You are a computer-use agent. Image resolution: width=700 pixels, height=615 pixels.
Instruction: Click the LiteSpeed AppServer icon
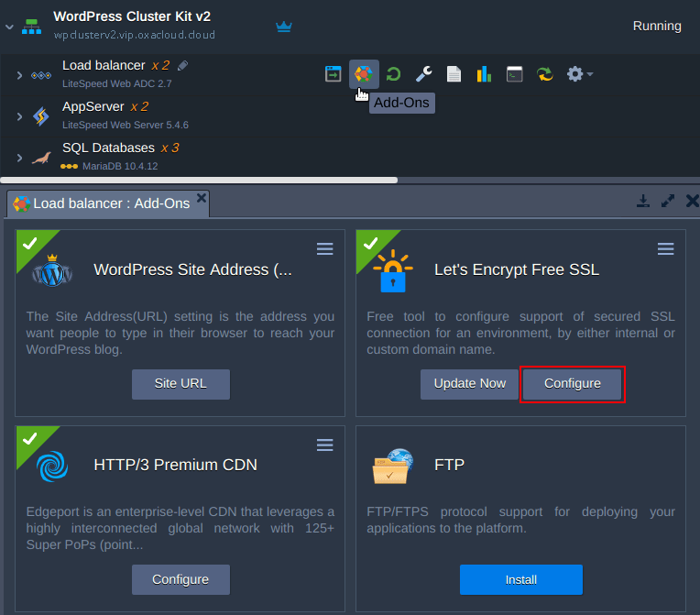coord(40,116)
